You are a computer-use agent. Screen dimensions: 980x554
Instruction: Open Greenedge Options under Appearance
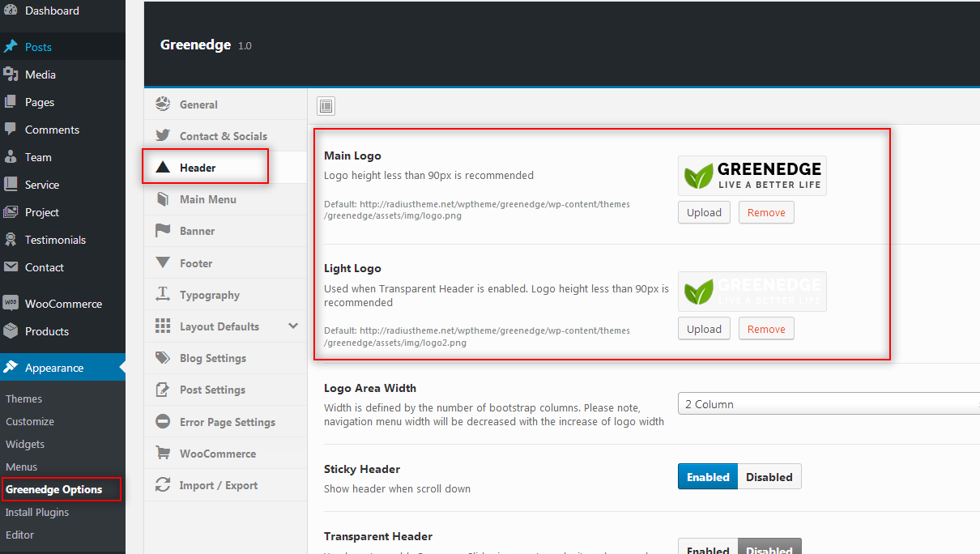53,489
